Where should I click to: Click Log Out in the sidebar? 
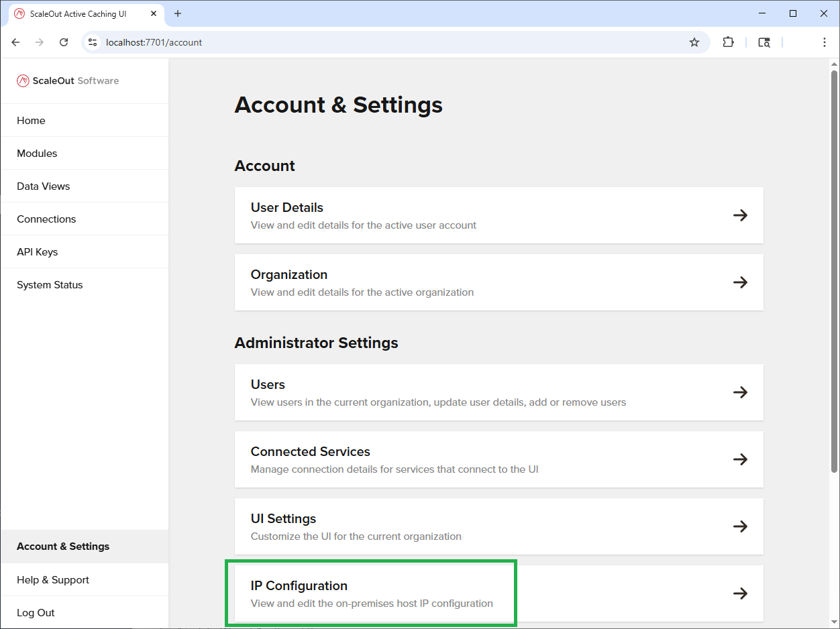(36, 613)
